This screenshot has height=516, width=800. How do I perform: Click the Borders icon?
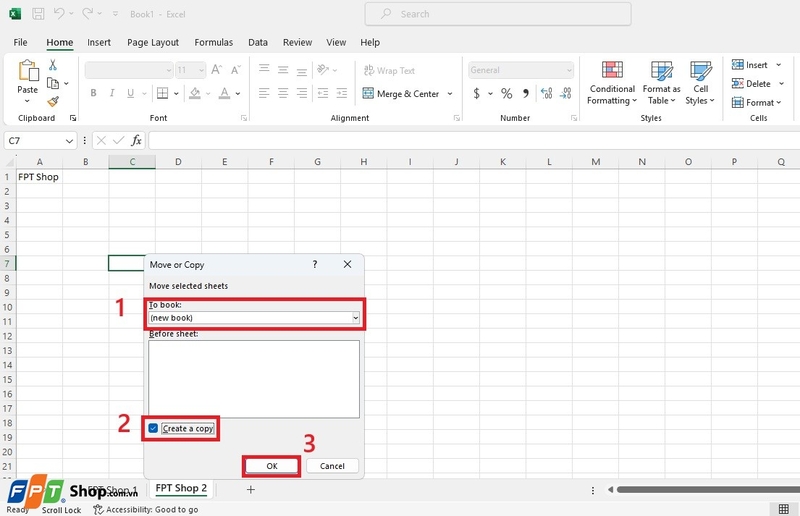click(x=163, y=93)
